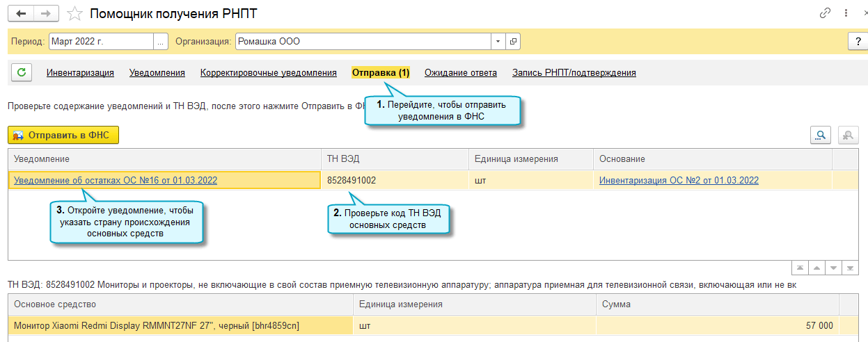Screen dimensions: 868x342
Task: Copy the link with the chain icon
Action: (826, 13)
